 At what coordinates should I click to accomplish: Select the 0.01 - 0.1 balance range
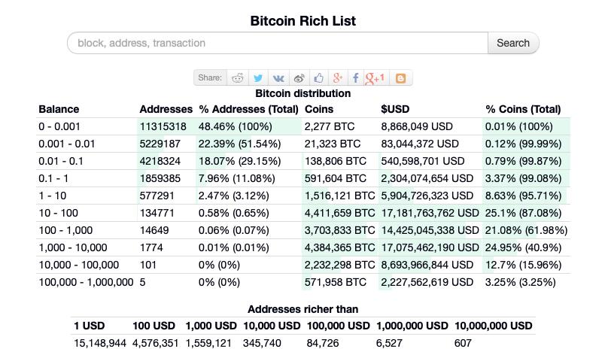pos(61,161)
